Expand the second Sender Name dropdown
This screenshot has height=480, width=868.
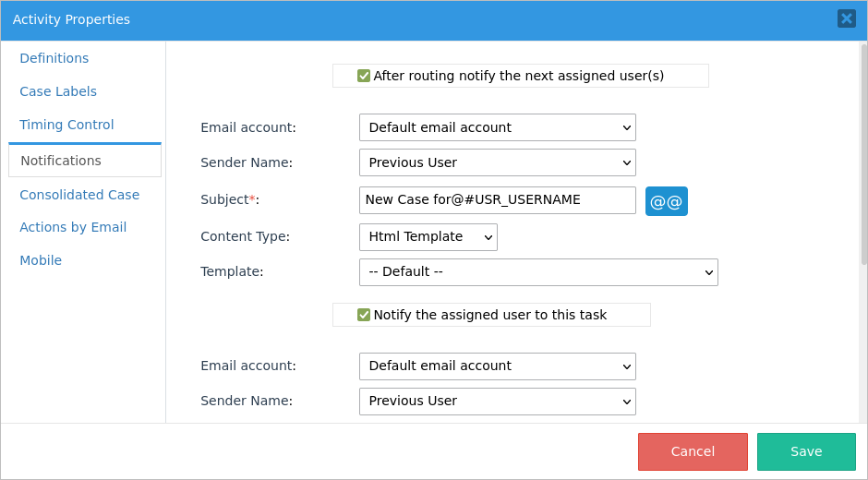coord(497,402)
